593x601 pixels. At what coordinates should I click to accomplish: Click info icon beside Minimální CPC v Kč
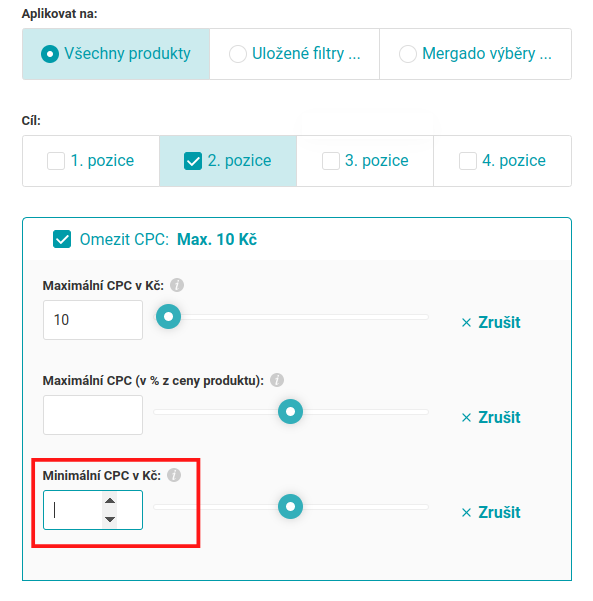coord(174,475)
